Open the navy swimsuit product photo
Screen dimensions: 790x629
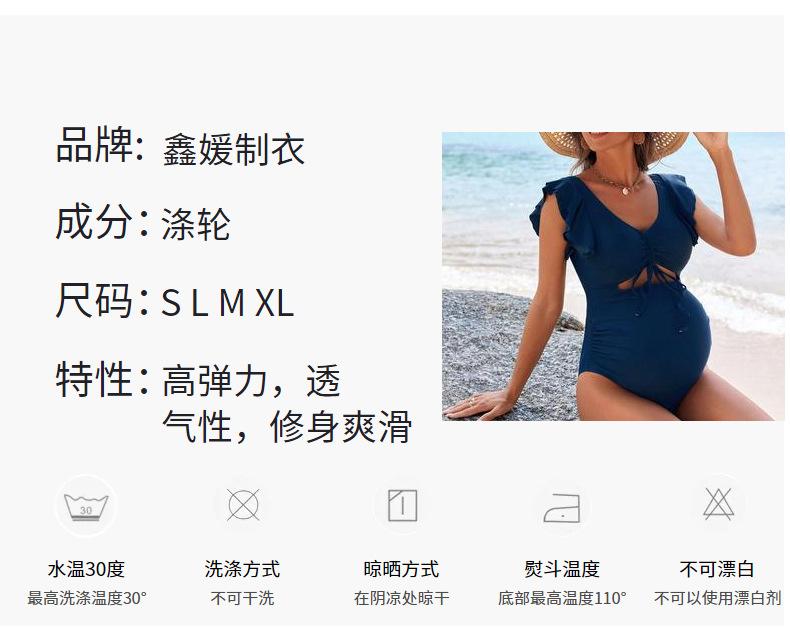(x=613, y=276)
